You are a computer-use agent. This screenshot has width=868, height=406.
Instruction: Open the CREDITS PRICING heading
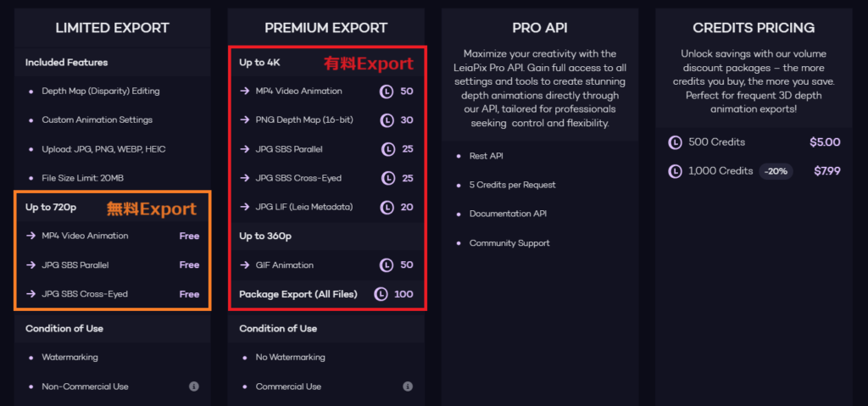754,28
